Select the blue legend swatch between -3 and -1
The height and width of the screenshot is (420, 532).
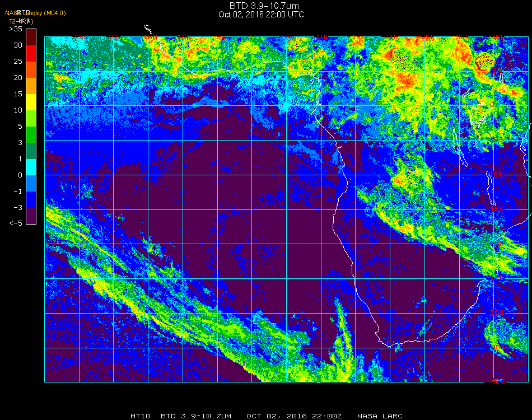tap(31, 200)
